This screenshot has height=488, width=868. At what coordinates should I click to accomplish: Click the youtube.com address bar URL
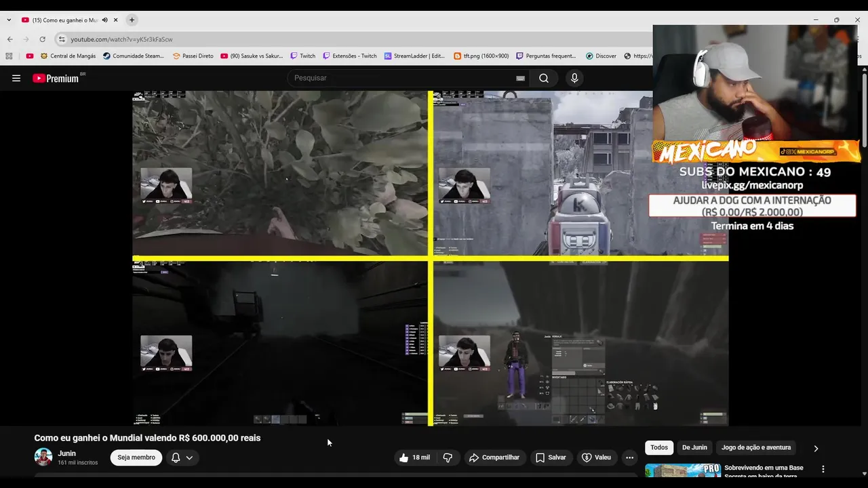[121, 39]
